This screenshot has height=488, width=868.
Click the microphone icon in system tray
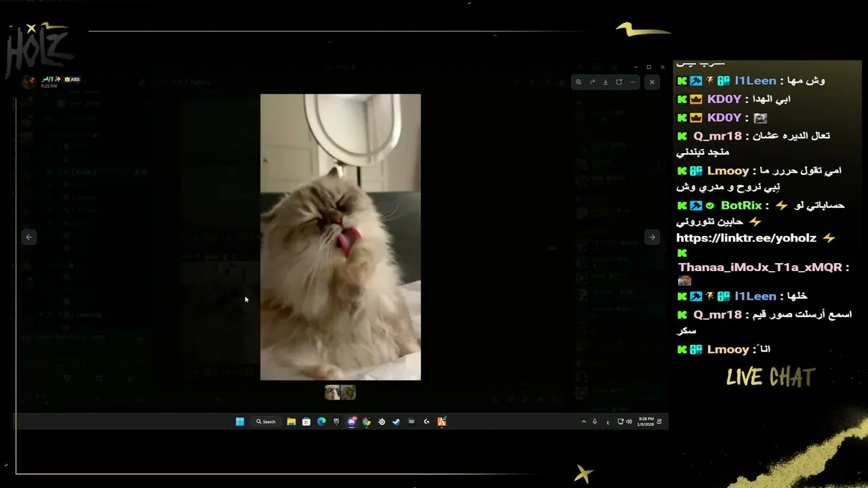(x=595, y=422)
